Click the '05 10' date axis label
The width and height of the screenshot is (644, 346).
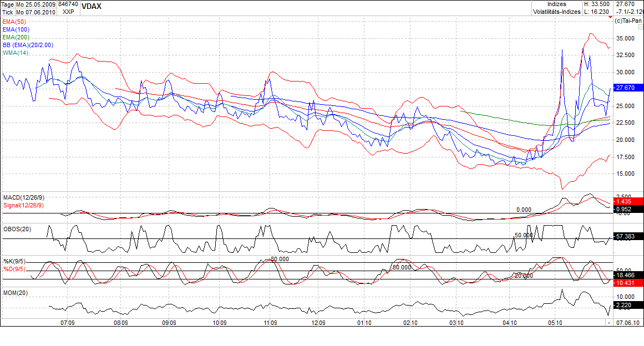point(555,323)
